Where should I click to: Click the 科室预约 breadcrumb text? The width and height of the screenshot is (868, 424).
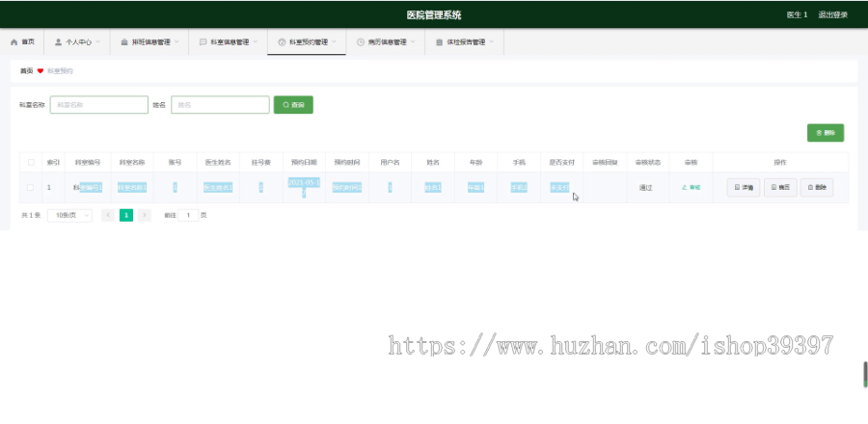(60, 70)
